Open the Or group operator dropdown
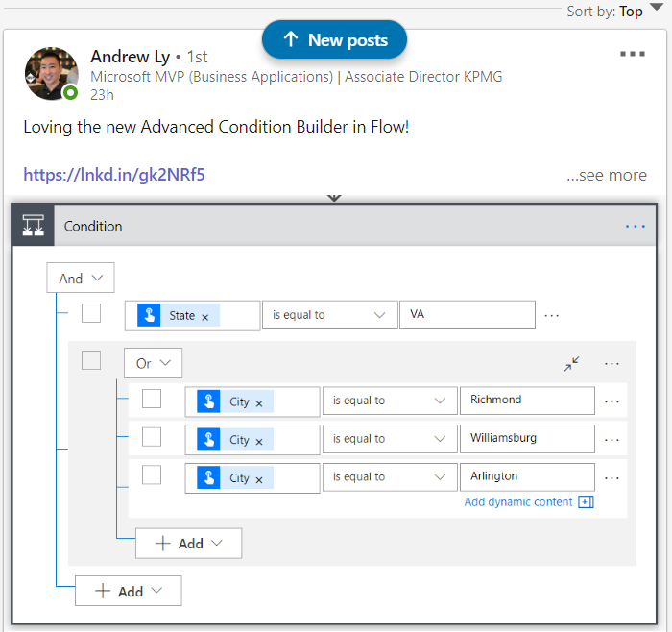 153,363
